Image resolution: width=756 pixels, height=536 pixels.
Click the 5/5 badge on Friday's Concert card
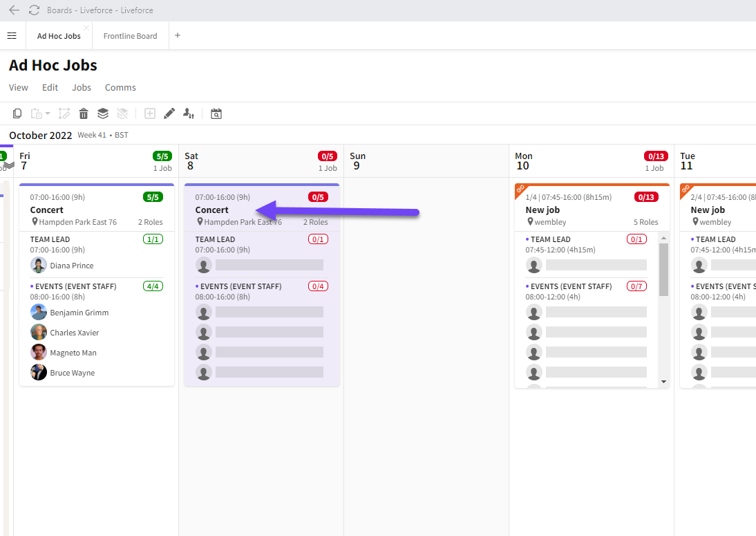pyautogui.click(x=153, y=197)
